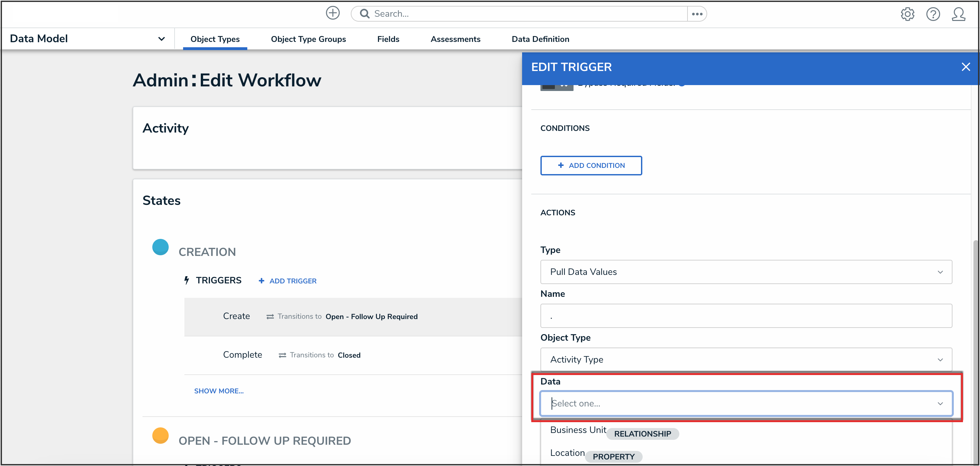Switch to the Fields tab
The height and width of the screenshot is (466, 980).
click(388, 39)
